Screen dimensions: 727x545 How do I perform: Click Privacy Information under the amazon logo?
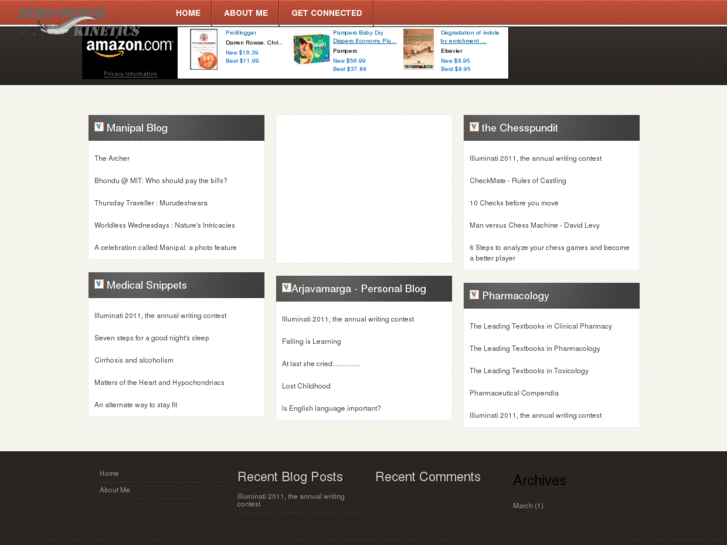tap(130, 74)
